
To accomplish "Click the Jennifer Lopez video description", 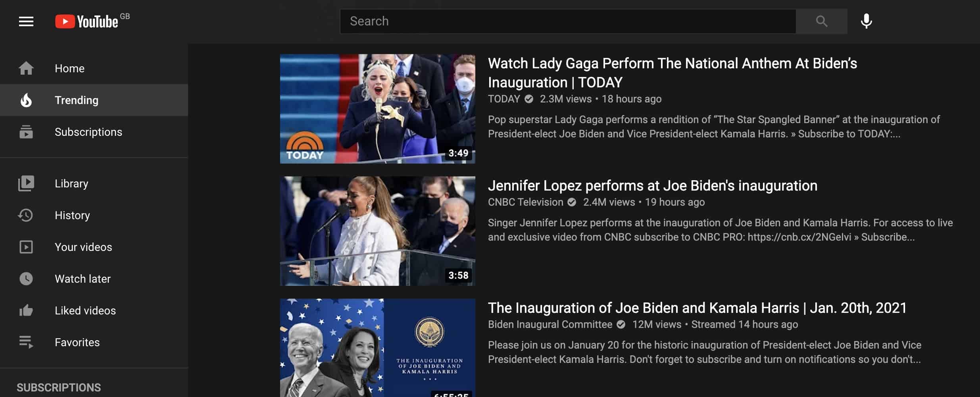I will pos(720,230).
